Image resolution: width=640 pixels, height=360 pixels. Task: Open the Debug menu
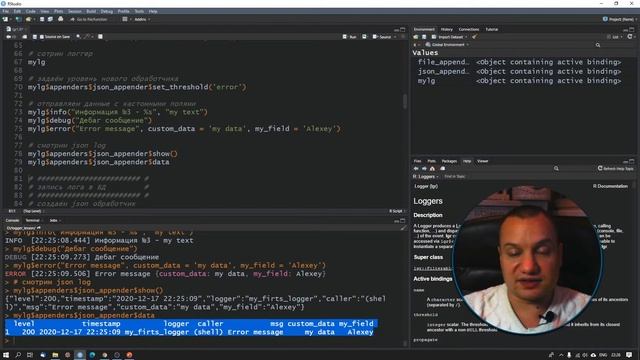click(107, 11)
